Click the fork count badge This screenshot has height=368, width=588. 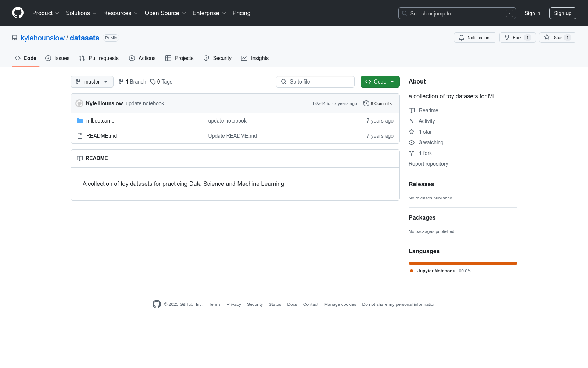[x=527, y=38]
